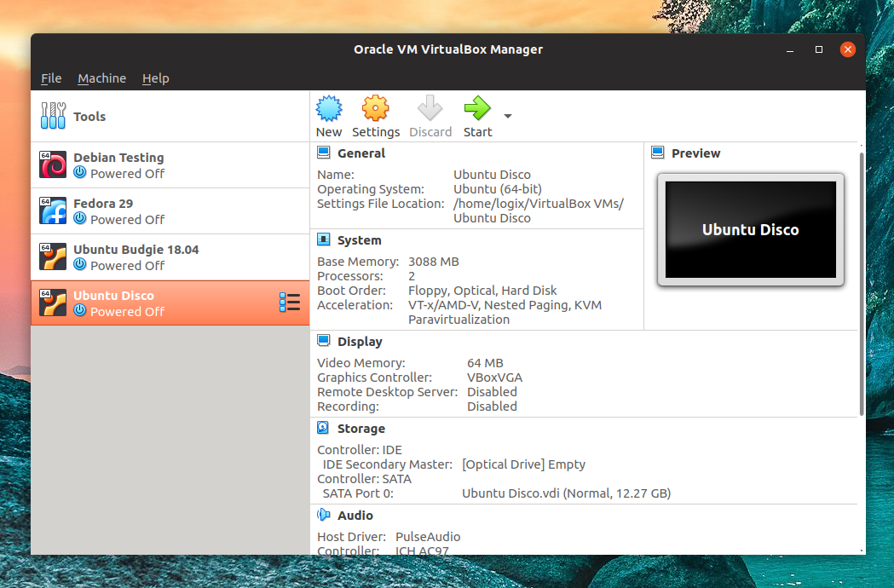894x588 pixels.
Task: Click the Debian Testing OS icon
Action: pos(53,164)
